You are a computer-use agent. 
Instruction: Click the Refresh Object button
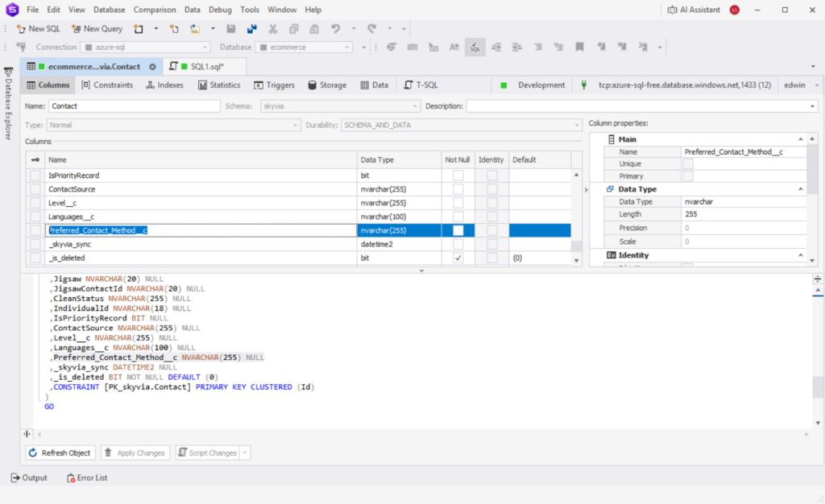tap(60, 453)
